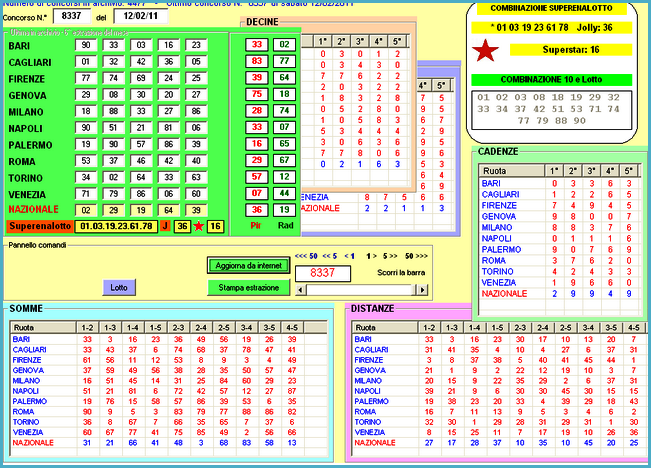Click FIRENZE first number 77
The width and height of the screenshot is (651, 468).
click(x=86, y=78)
